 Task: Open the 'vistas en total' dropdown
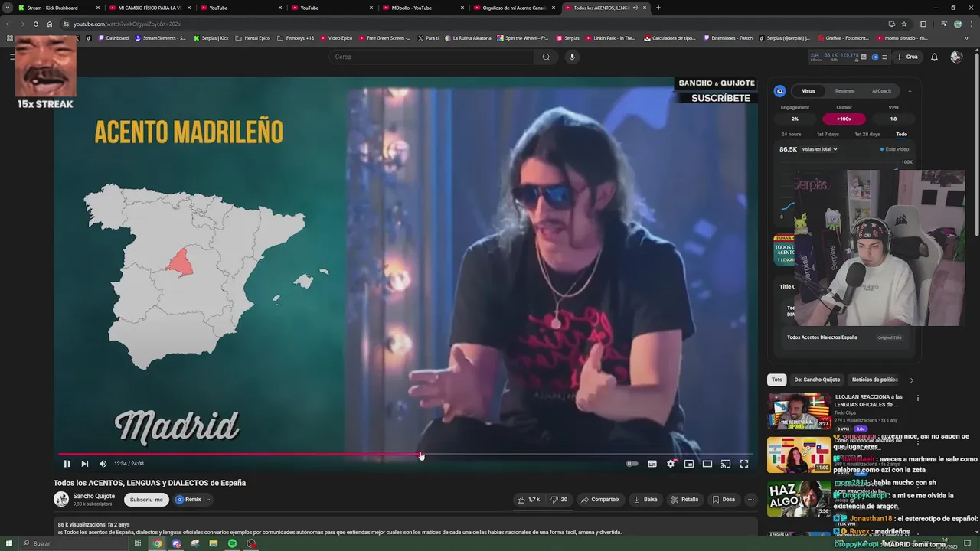coord(819,149)
